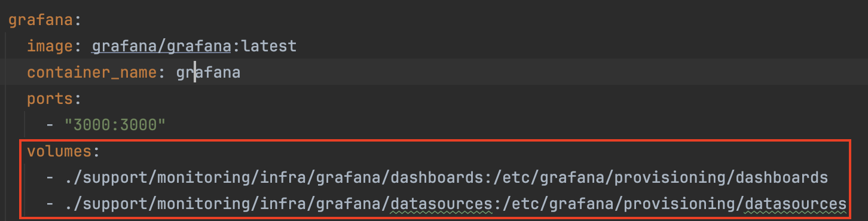Click dash before the port mapping
This screenshot has width=868, height=221.
[50, 125]
